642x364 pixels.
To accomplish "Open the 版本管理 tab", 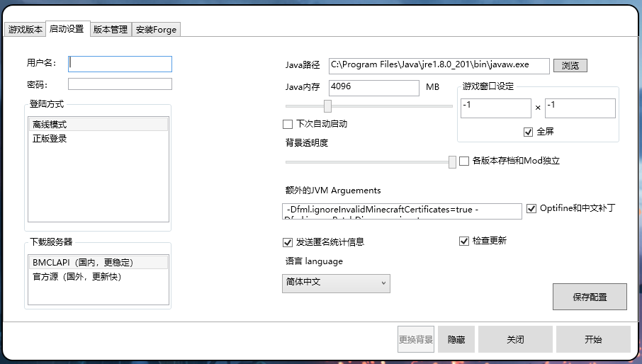I will pos(111,30).
